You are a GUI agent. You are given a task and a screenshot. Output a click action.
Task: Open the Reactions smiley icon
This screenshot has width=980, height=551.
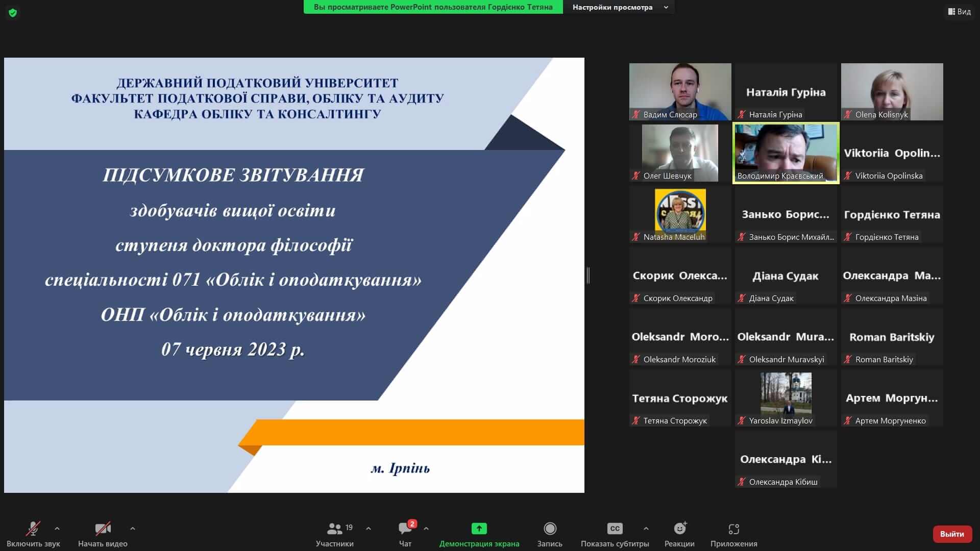(x=680, y=529)
